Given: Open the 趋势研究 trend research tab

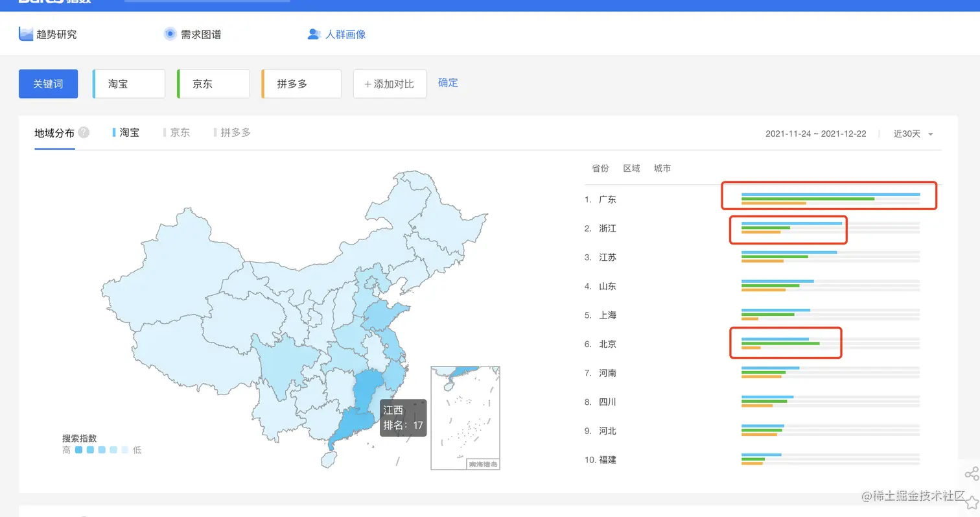Looking at the screenshot, I should pyautogui.click(x=48, y=34).
